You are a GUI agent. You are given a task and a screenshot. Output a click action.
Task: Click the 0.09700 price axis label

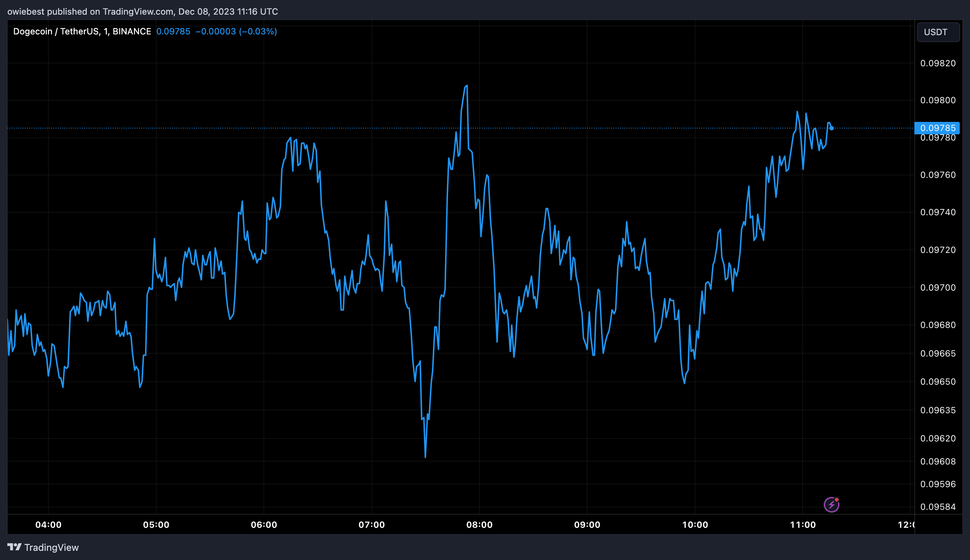pyautogui.click(x=938, y=287)
